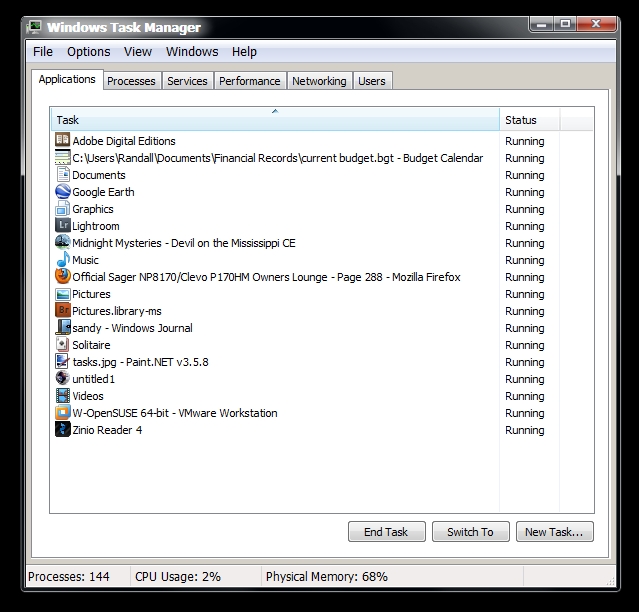Select the Solitaire task name
The width and height of the screenshot is (639, 612).
pos(91,345)
